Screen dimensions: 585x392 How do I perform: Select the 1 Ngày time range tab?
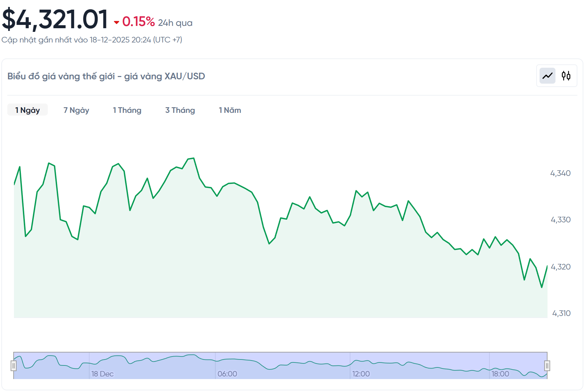coord(28,110)
